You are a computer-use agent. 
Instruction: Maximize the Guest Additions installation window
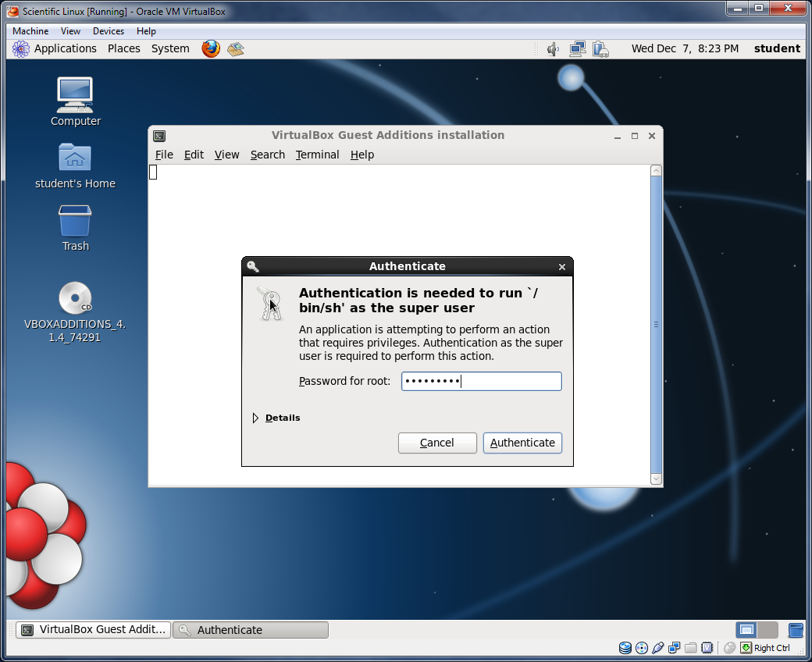[634, 136]
